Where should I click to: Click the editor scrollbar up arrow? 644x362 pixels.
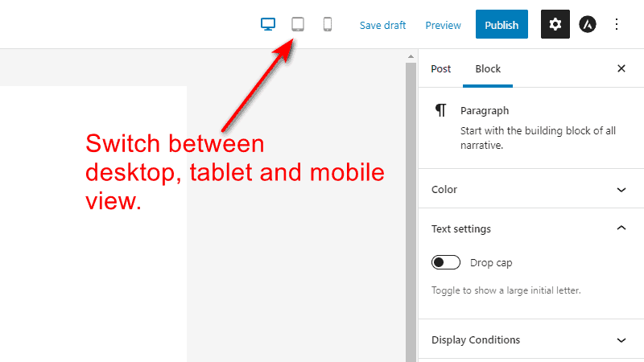pos(411,56)
